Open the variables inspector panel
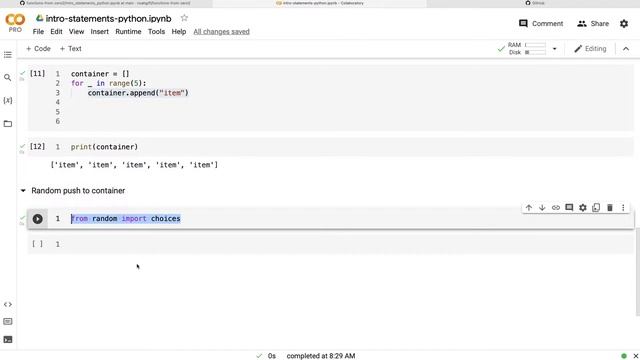 [x=7, y=100]
